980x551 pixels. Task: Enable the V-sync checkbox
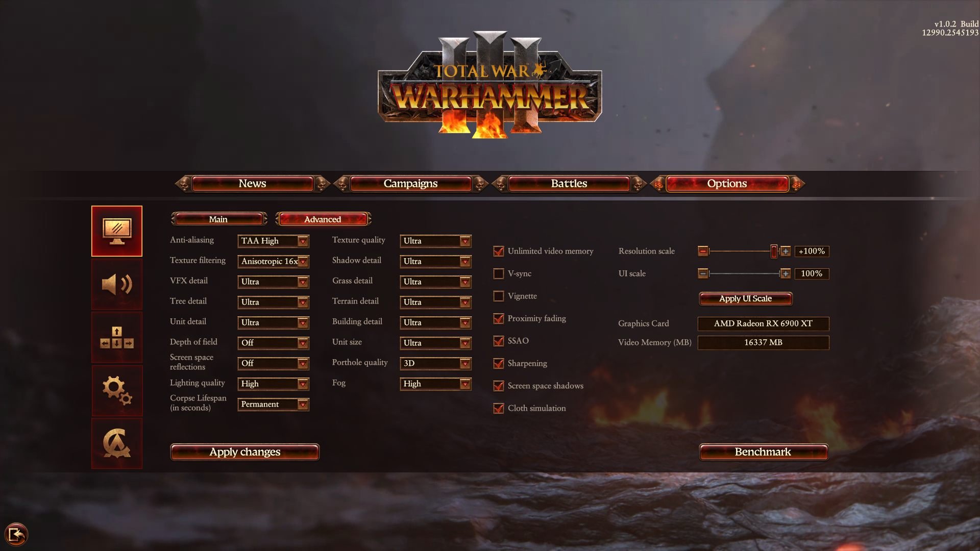499,274
